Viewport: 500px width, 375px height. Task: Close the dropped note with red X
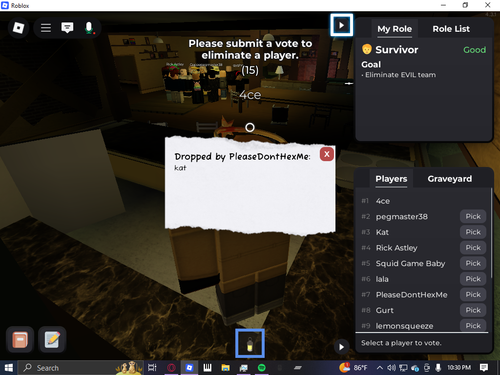(327, 154)
